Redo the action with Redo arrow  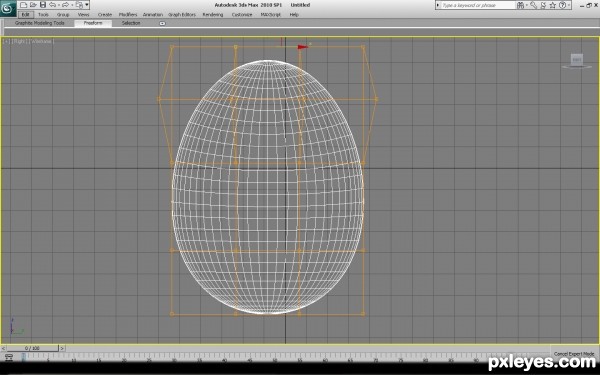(65, 5)
